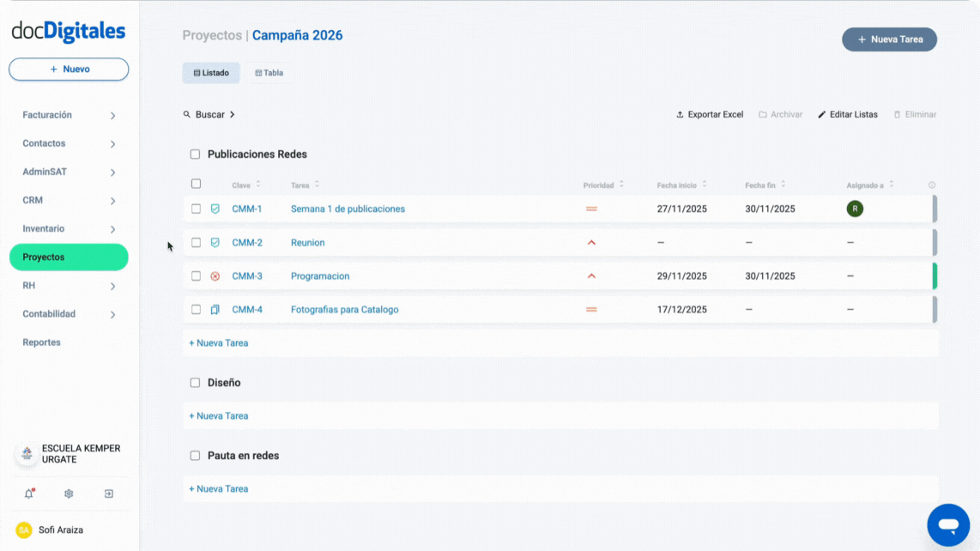Click the blue shield icon beside CMM-1
This screenshot has width=980, height=551.
(x=217, y=209)
